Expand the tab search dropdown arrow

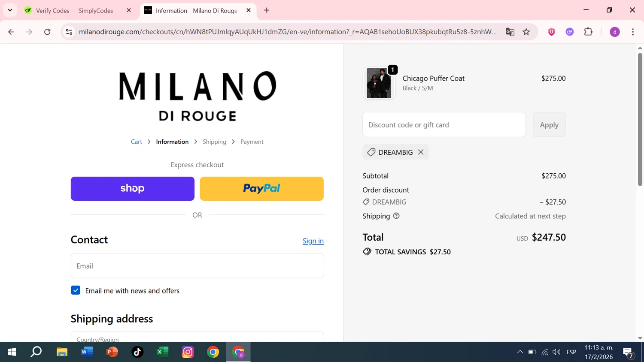(10, 10)
